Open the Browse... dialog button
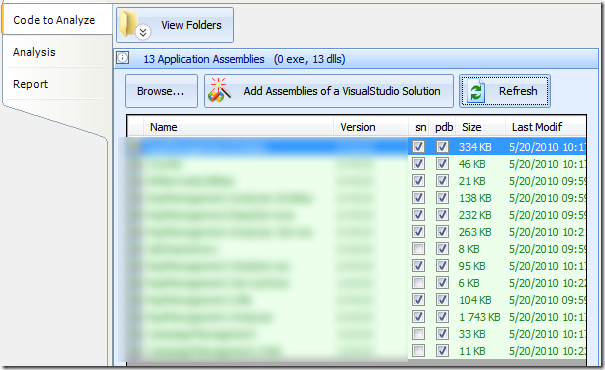 point(161,91)
